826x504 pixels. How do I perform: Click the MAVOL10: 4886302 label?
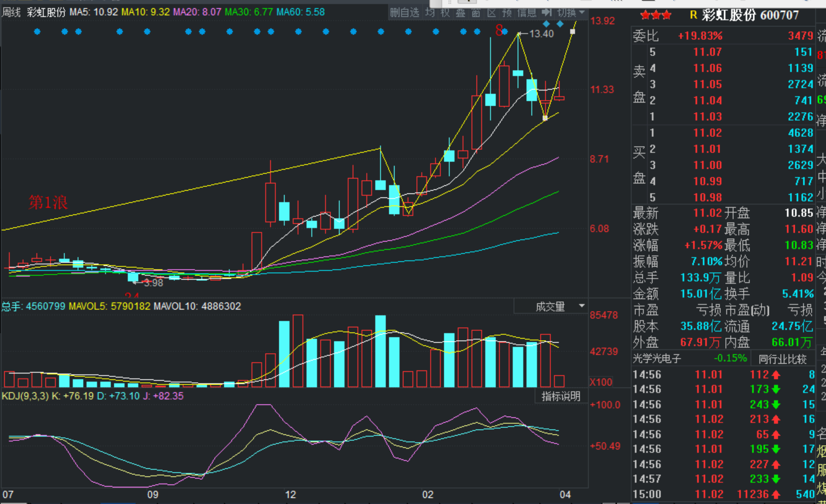(x=197, y=306)
